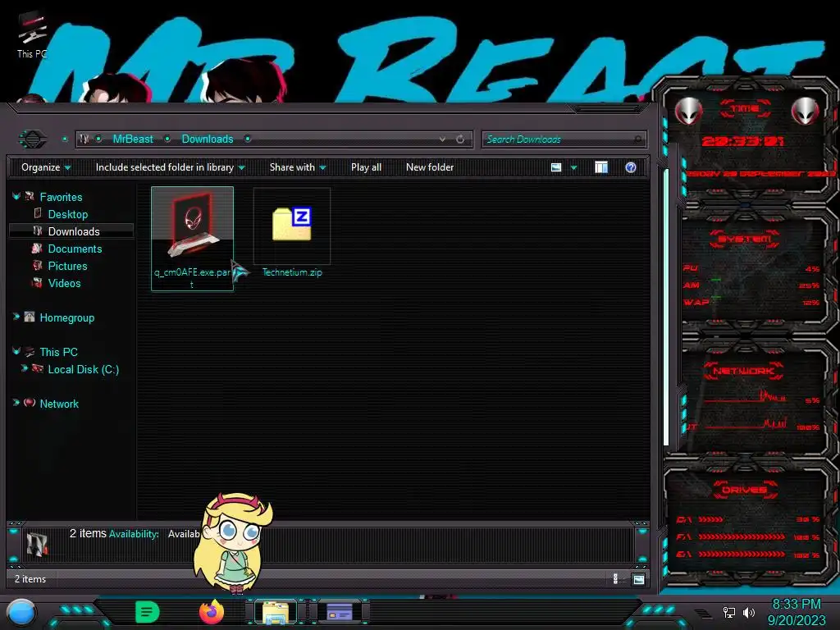Create a New folder
Viewport: 840px width, 630px height.
click(430, 167)
